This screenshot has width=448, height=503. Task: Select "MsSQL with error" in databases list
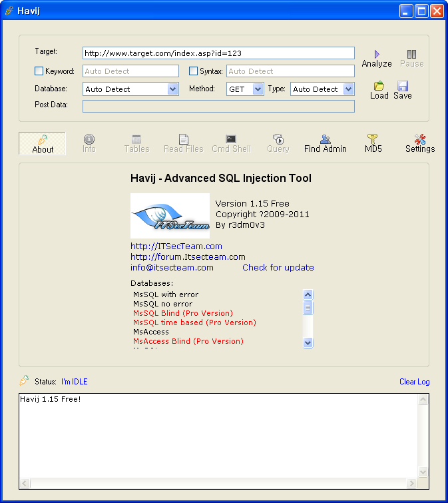tap(166, 294)
